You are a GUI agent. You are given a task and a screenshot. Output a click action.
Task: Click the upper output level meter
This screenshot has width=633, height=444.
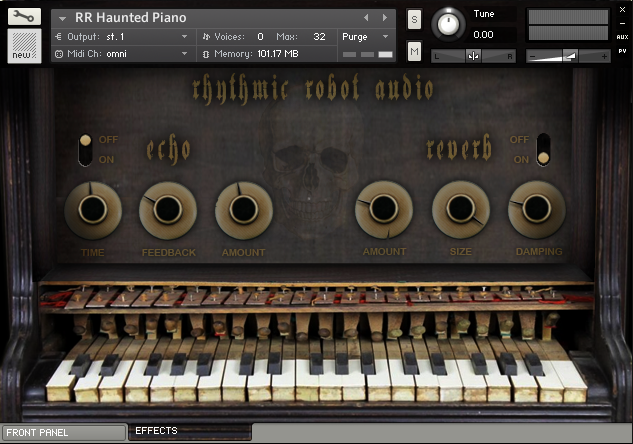(568, 17)
